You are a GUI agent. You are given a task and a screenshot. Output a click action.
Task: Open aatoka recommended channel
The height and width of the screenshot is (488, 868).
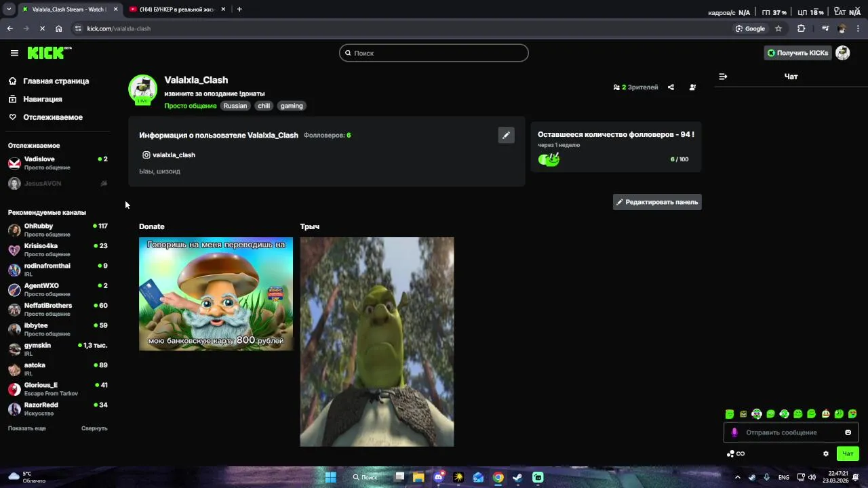(58, 369)
